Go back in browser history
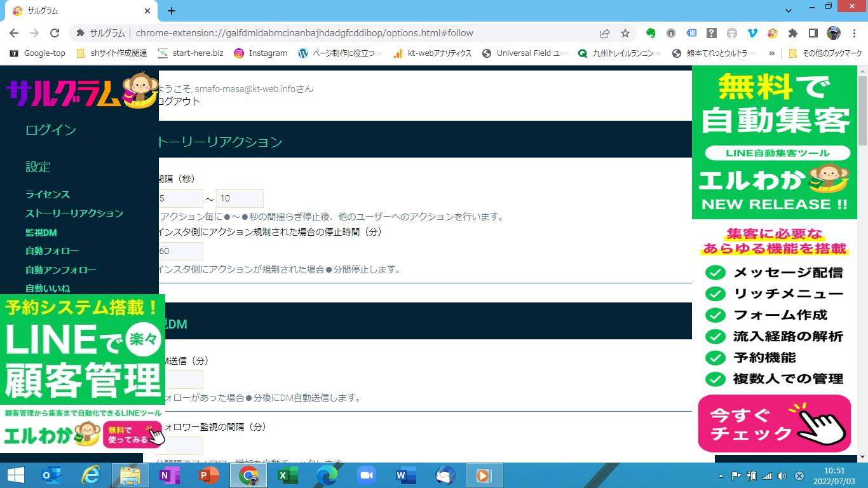 pos(14,33)
